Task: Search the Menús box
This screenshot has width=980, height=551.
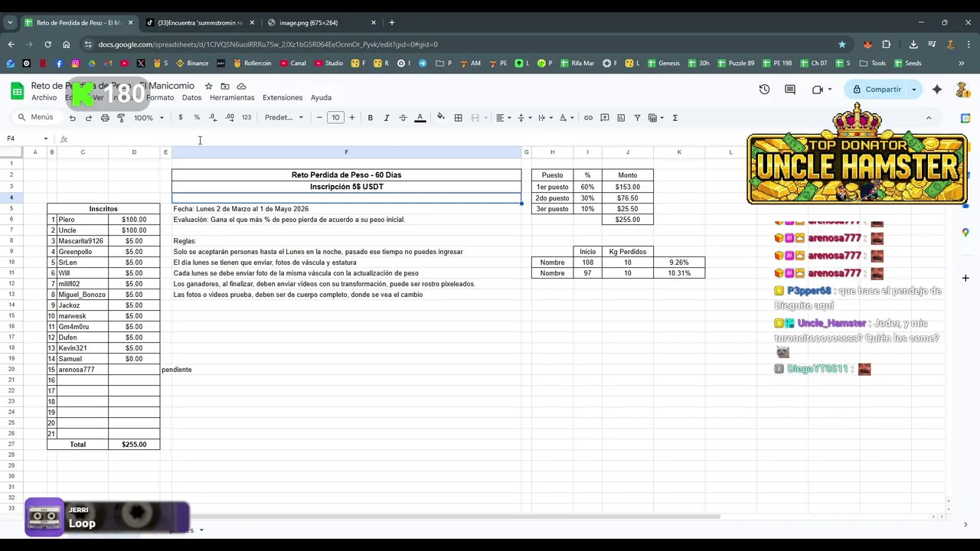Action: (35, 117)
